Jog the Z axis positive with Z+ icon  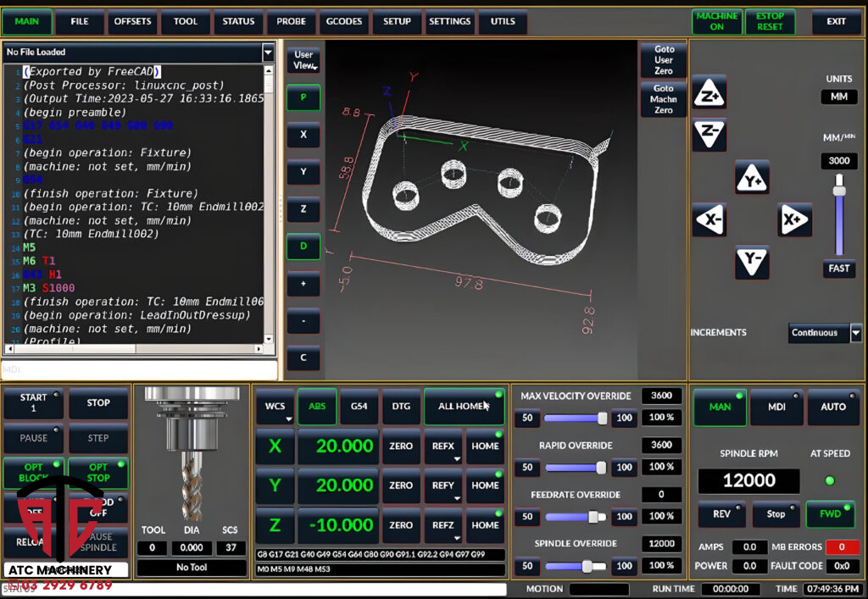709,95
